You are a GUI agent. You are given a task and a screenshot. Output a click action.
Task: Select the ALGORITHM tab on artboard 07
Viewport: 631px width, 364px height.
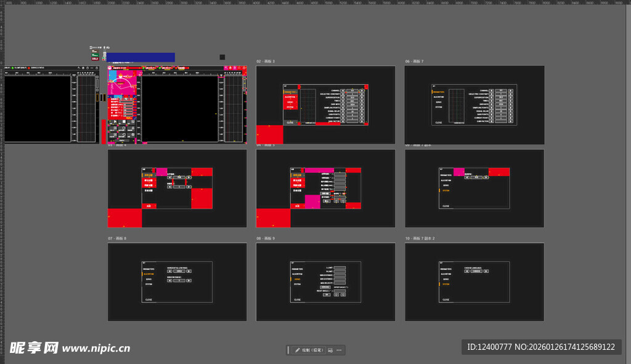tap(149, 274)
